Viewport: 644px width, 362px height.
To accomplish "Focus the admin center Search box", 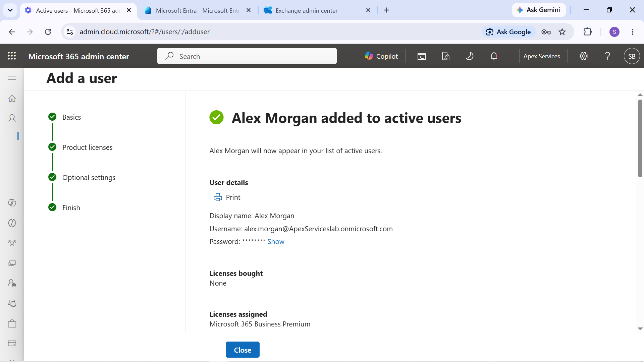I will [247, 56].
